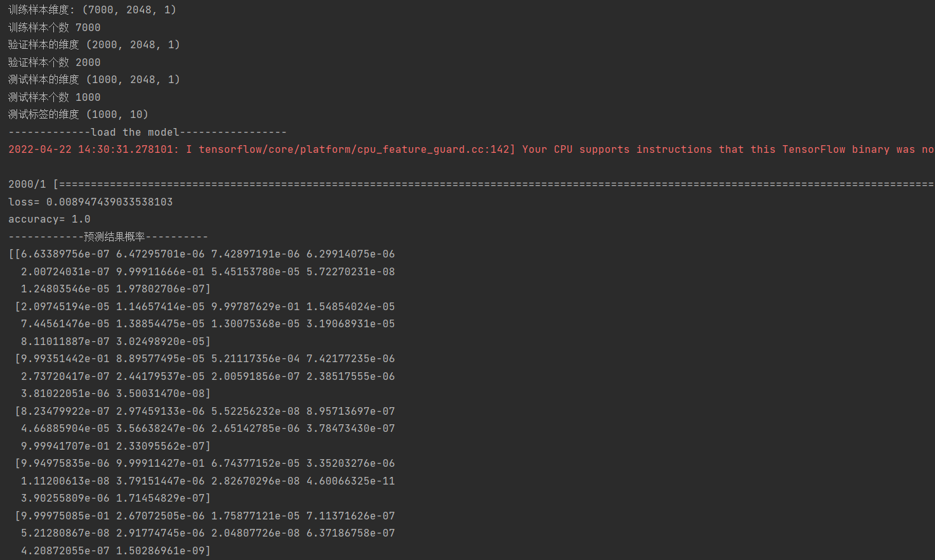Select the value 6.37186758e-07
Viewport: 935px width, 560px height.
coord(350,533)
